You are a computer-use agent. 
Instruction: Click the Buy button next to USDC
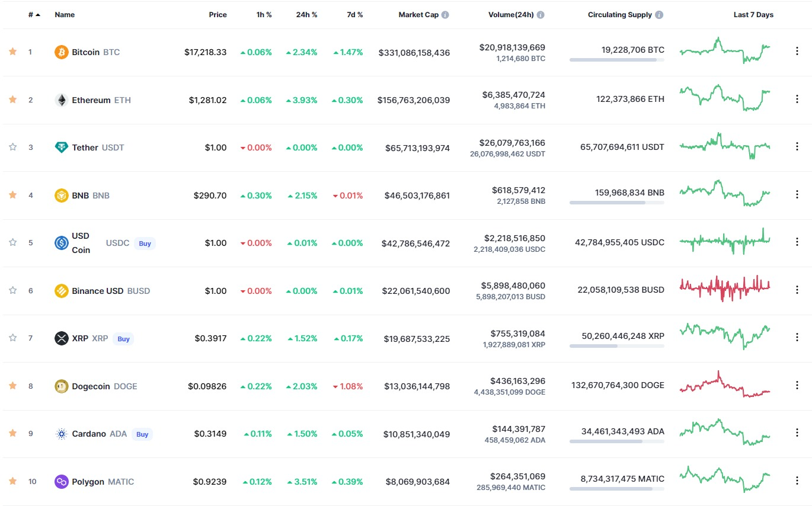(x=145, y=244)
